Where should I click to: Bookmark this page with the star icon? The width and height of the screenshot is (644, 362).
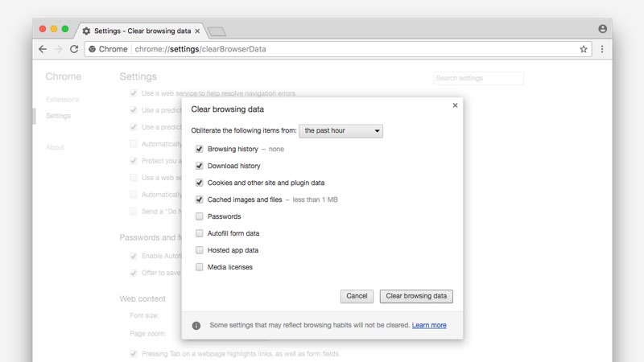583,49
